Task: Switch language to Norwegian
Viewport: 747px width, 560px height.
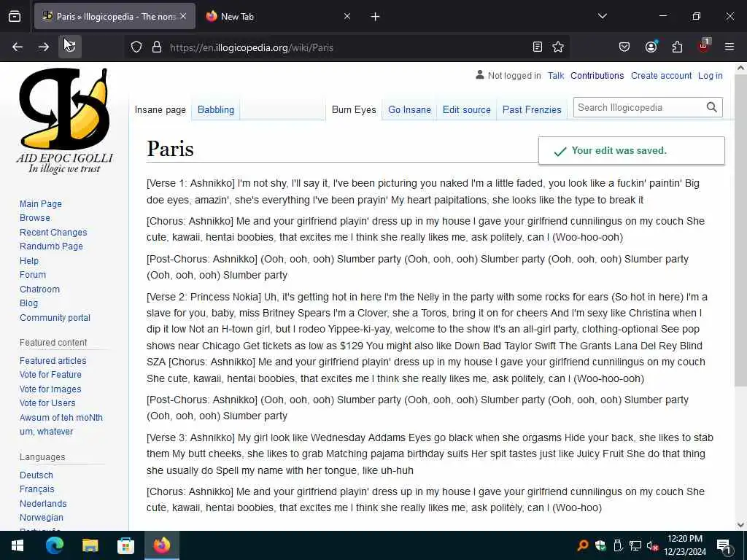Action: (42, 517)
